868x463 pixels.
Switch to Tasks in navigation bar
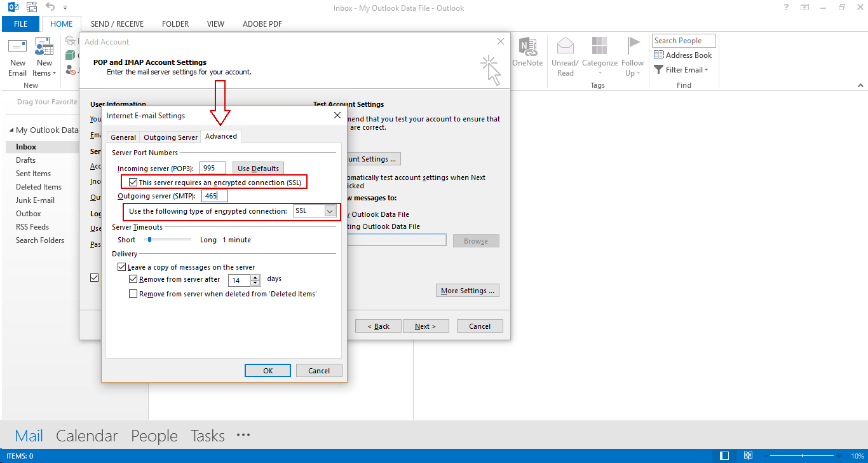[x=208, y=436]
